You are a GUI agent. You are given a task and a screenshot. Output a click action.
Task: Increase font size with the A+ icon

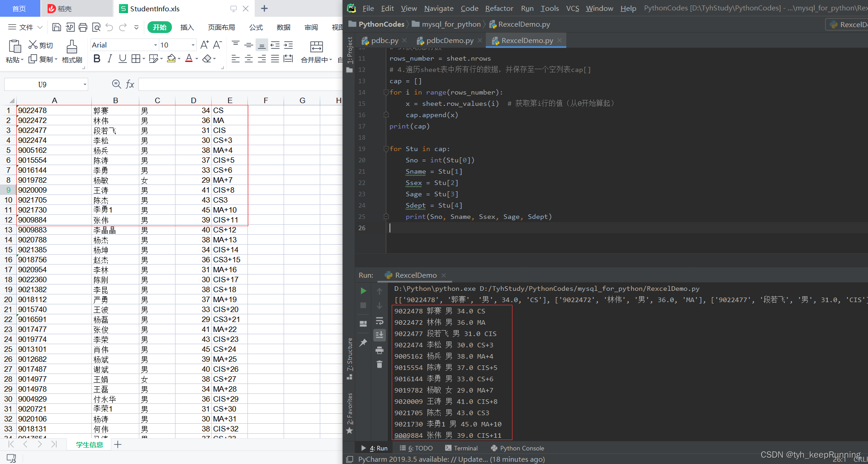tap(204, 45)
